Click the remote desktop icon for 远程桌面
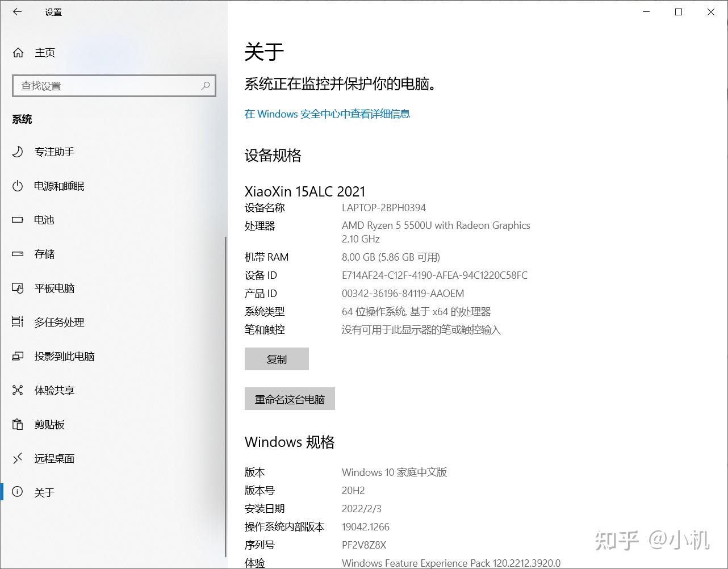 [18, 458]
